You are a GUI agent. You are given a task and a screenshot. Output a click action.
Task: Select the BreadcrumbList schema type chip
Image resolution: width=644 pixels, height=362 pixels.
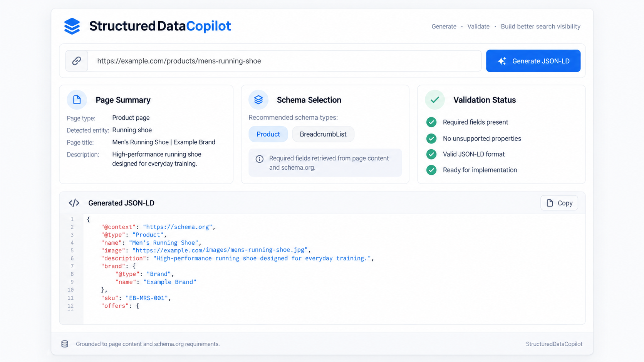click(x=323, y=134)
